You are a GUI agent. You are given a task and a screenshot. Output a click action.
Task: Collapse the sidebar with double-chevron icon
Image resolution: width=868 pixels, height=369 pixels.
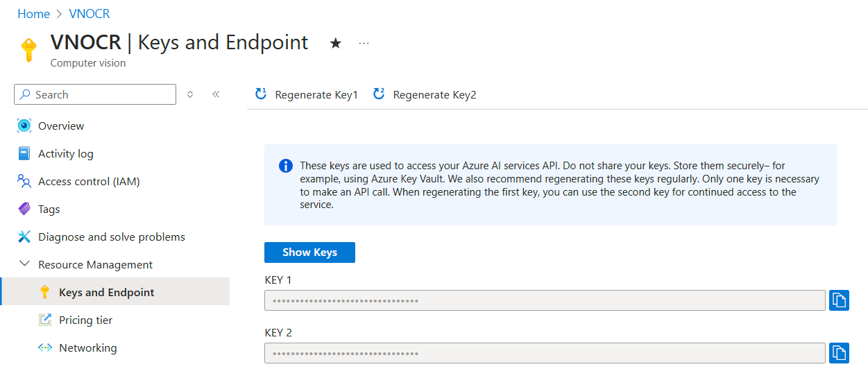point(216,94)
